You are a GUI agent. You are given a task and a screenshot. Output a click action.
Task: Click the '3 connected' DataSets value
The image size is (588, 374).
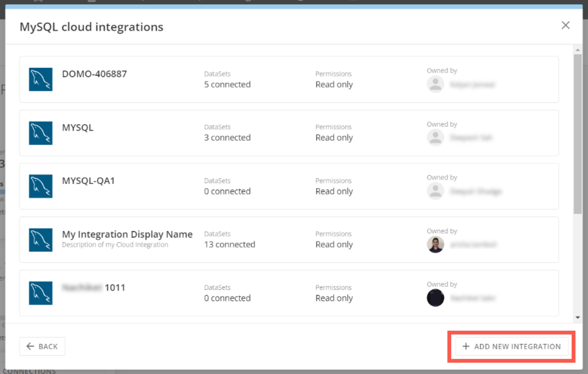(227, 137)
